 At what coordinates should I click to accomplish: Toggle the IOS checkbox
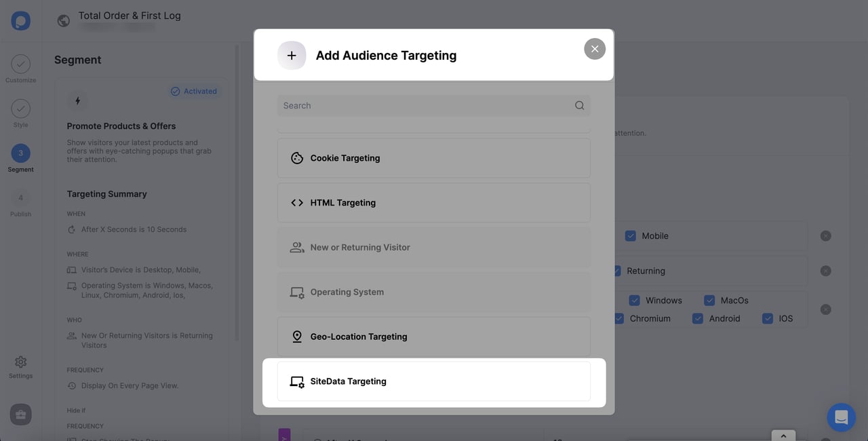click(768, 318)
